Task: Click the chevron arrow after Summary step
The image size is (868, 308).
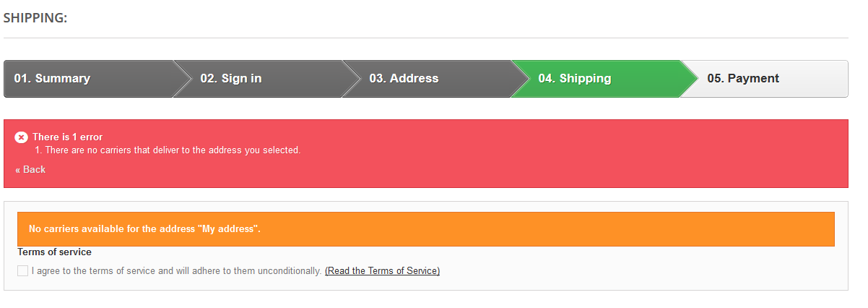Action: click(183, 79)
